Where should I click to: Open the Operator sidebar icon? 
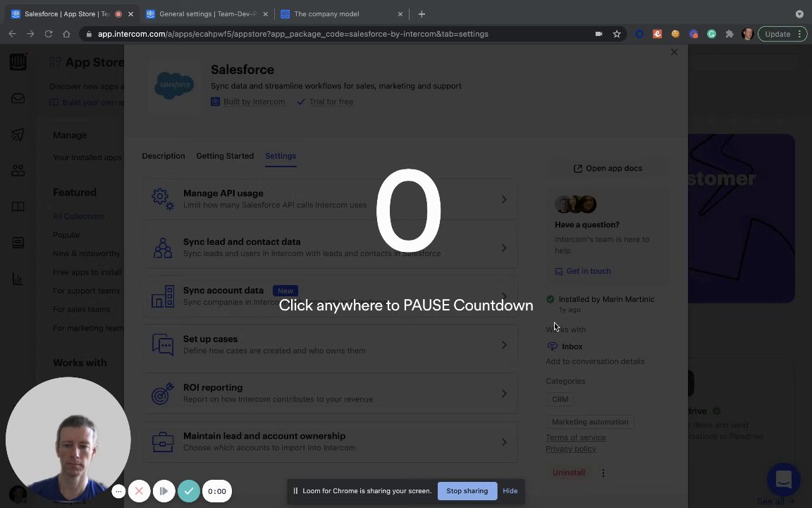click(18, 243)
